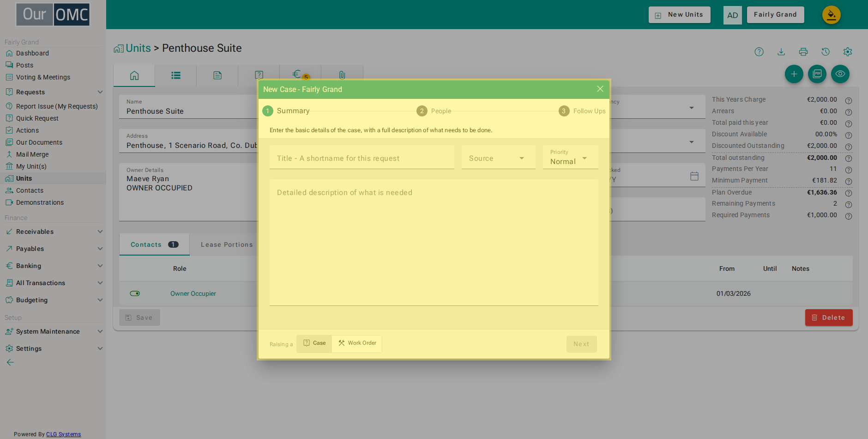Click the eye view round button

[840, 74]
